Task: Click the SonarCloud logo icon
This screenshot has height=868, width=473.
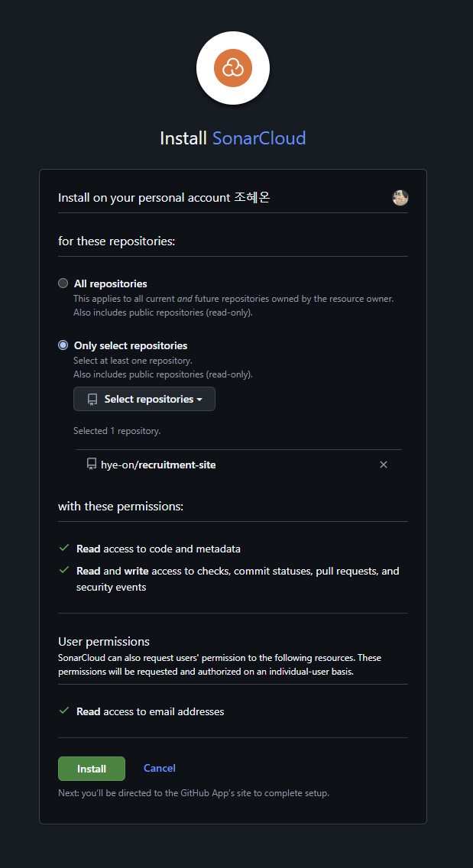Action: (x=232, y=68)
